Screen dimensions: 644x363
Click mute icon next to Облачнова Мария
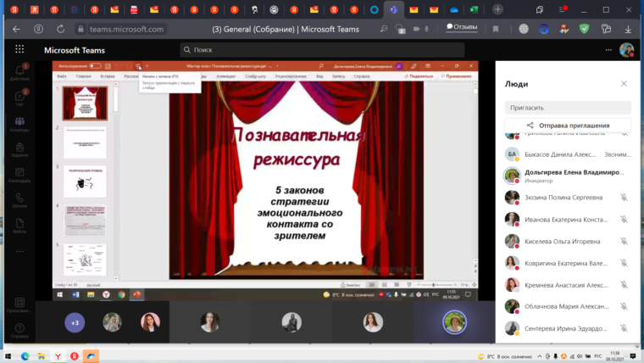[623, 307]
